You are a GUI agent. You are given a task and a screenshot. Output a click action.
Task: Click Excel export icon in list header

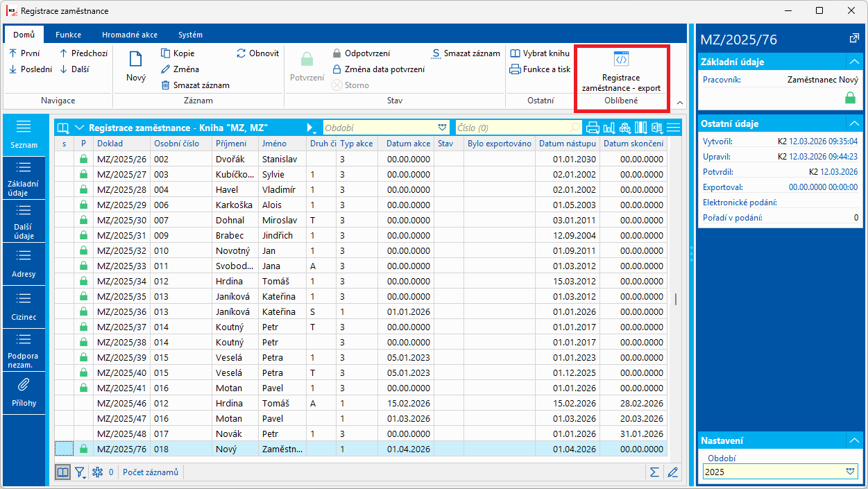pos(656,128)
